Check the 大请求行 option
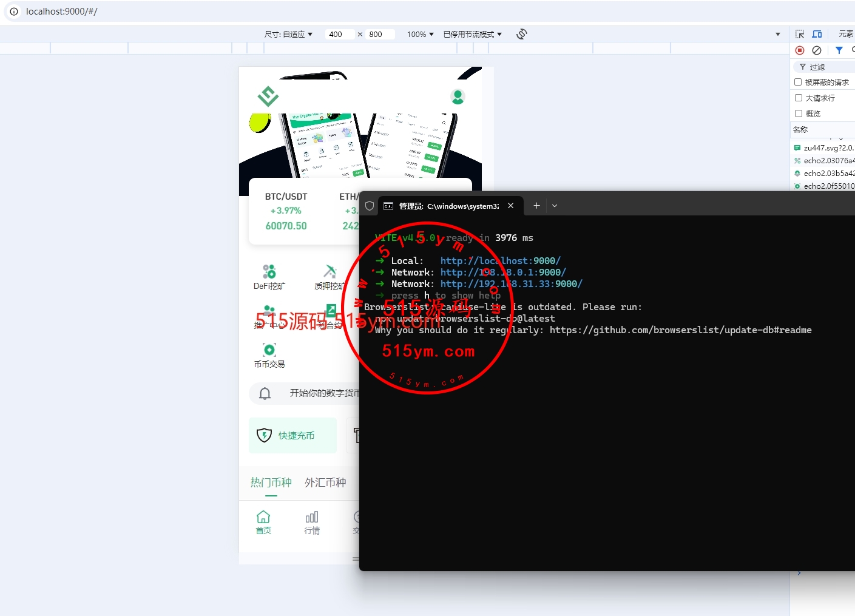 (x=799, y=98)
